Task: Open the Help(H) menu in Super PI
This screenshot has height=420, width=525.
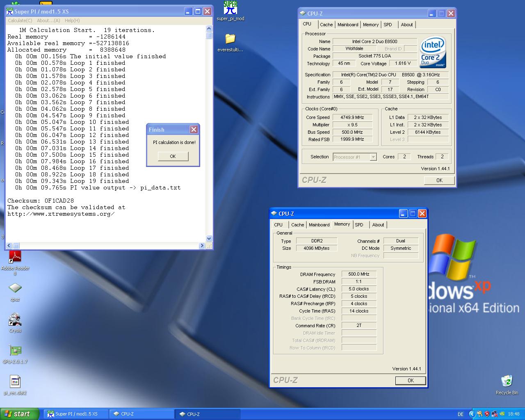Action: click(x=72, y=21)
